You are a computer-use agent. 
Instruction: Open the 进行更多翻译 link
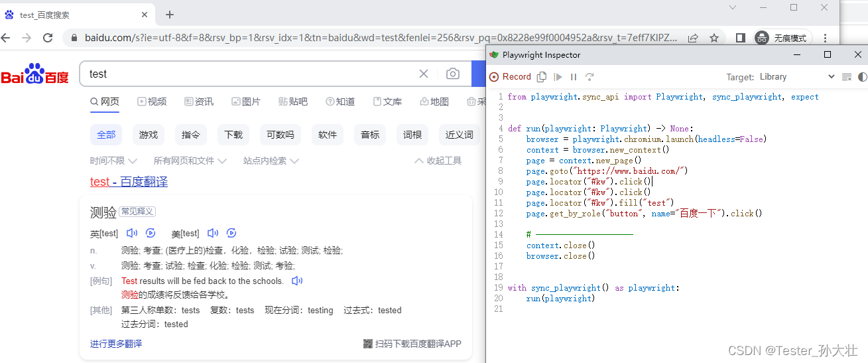pos(116,344)
